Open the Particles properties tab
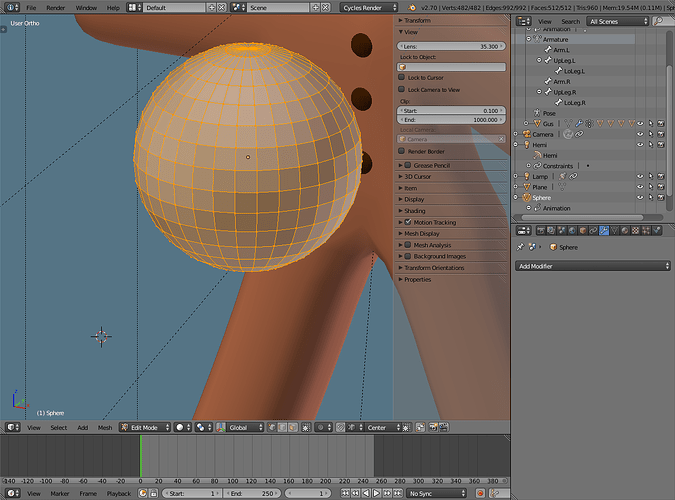Image resolution: width=675 pixels, height=500 pixels. 646,230
